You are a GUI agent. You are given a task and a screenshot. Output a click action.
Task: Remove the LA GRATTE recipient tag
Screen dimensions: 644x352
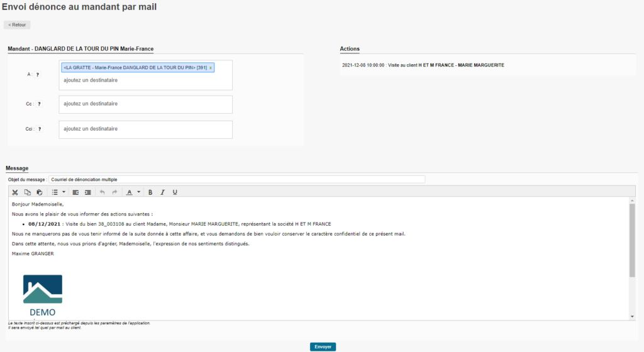tap(210, 68)
